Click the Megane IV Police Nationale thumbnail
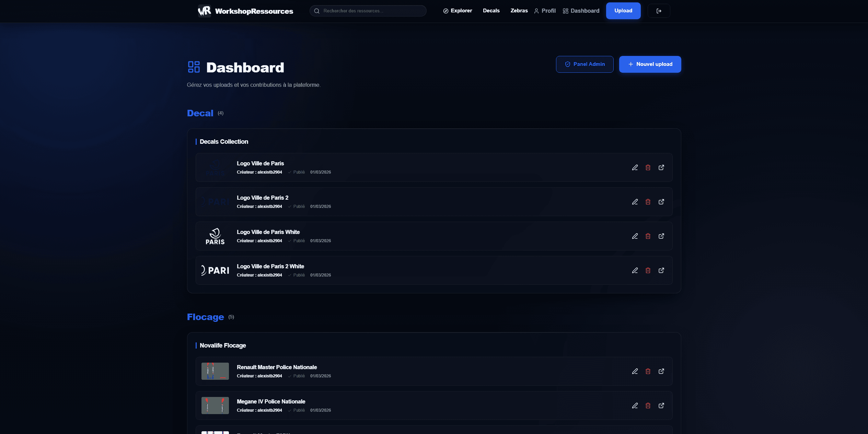This screenshot has width=868, height=434. (x=215, y=406)
